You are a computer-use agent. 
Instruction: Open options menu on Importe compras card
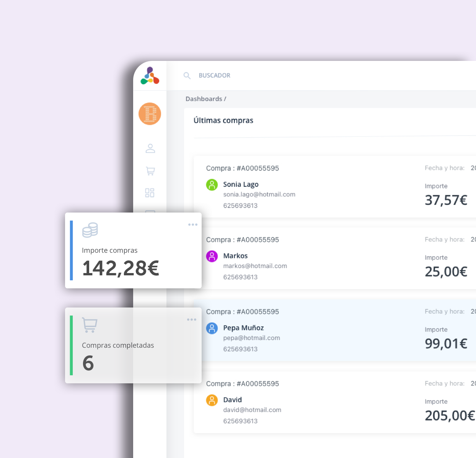pos(193,225)
